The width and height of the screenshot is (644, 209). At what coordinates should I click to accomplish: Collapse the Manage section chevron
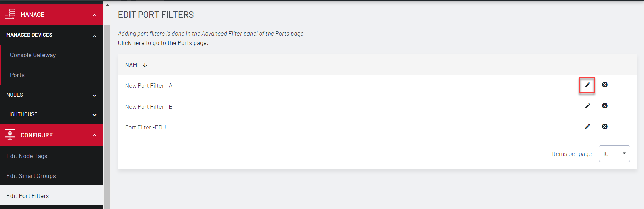pos(94,15)
